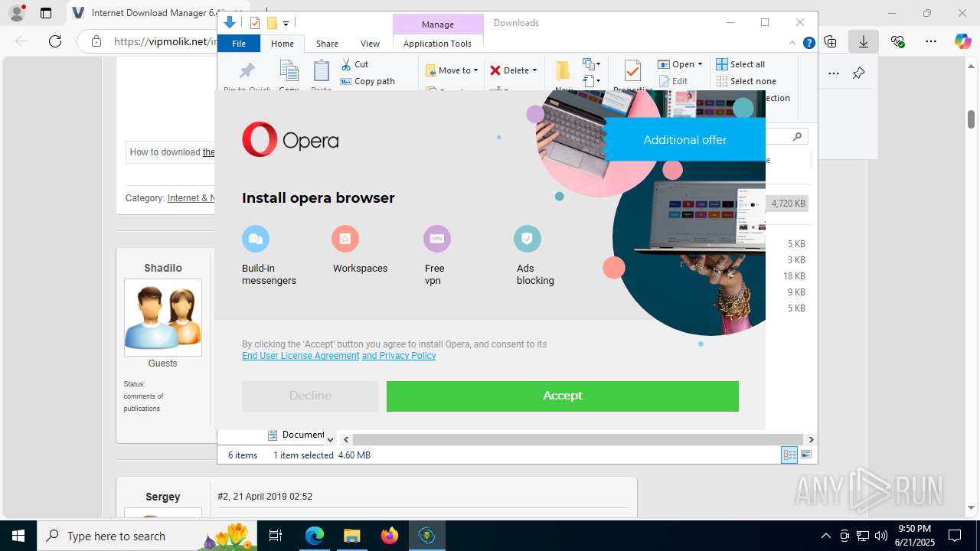The width and height of the screenshot is (980, 551).
Task: Switch to the Home ribbon tab
Action: point(283,44)
